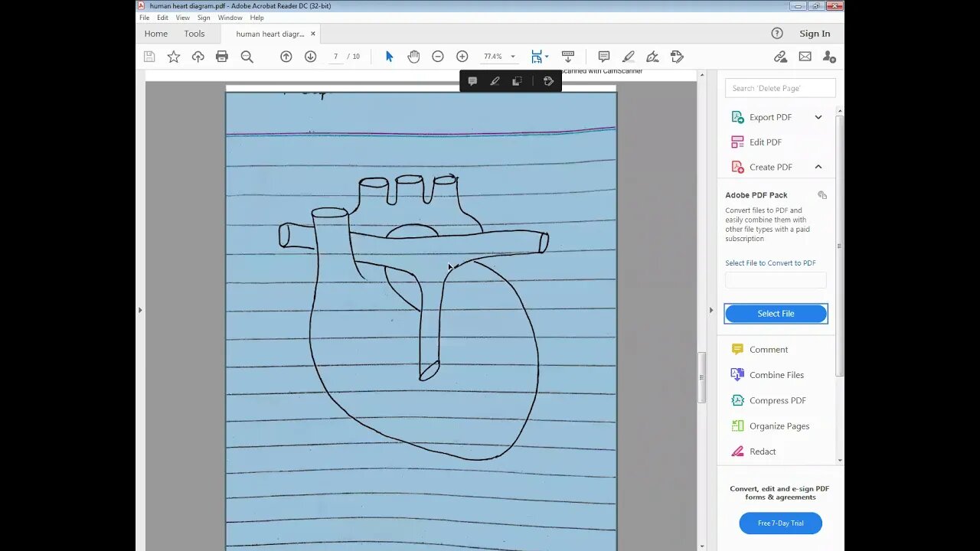Click the document vertical scrollbar thumb
This screenshot has height=551, width=980.
pos(702,378)
